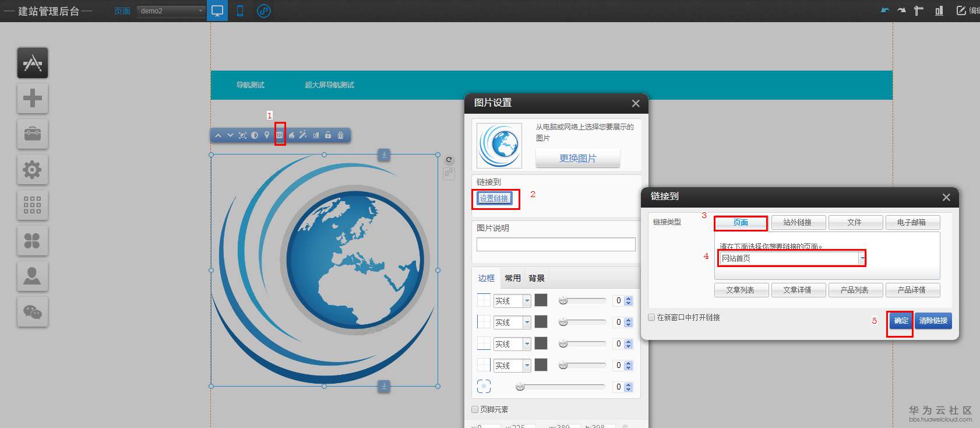Click the plus add-element sidebar button
This screenshot has width=980, height=428.
coord(33,98)
